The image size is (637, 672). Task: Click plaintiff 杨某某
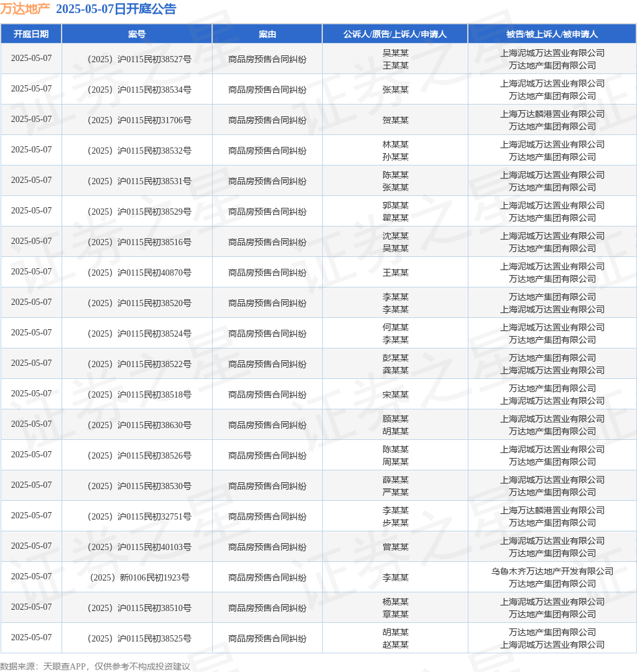pos(396,601)
